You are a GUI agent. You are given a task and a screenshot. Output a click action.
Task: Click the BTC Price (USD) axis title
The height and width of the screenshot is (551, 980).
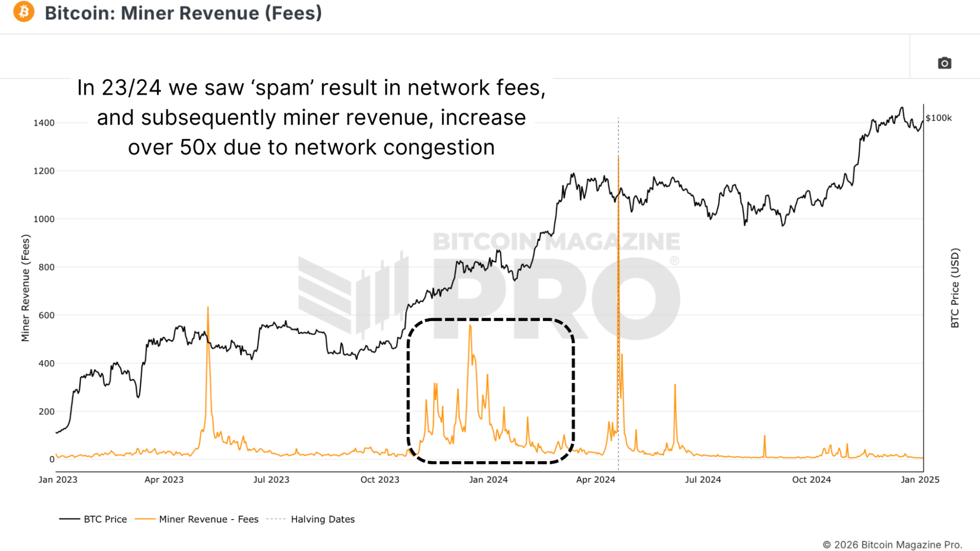pos(955,288)
